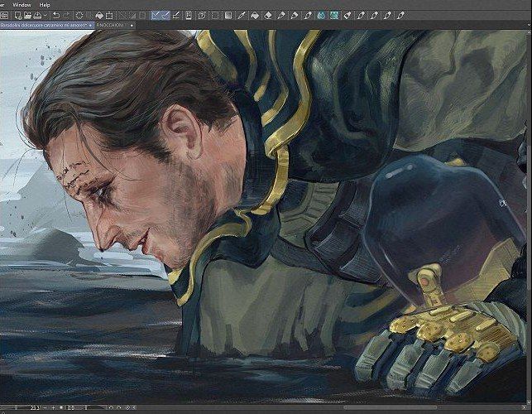Zoom in using the plus button
The height and width of the screenshot is (414, 532).
[x=53, y=407]
